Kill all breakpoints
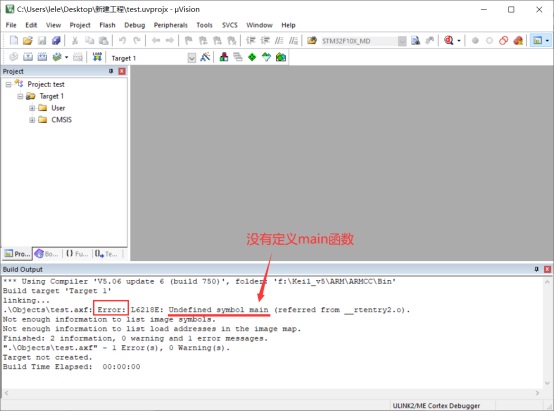The height and width of the screenshot is (411, 554). (x=518, y=40)
